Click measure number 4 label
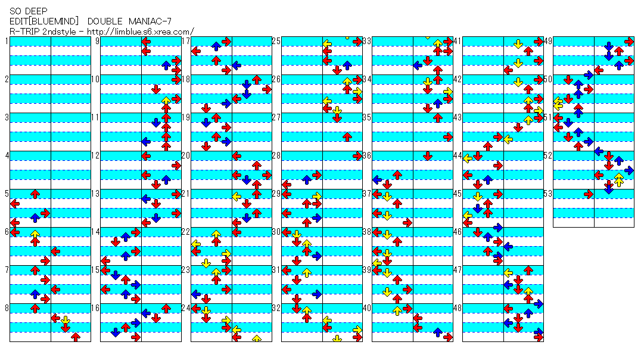Image resolution: width=644 pixels, height=348 pixels. point(7,156)
